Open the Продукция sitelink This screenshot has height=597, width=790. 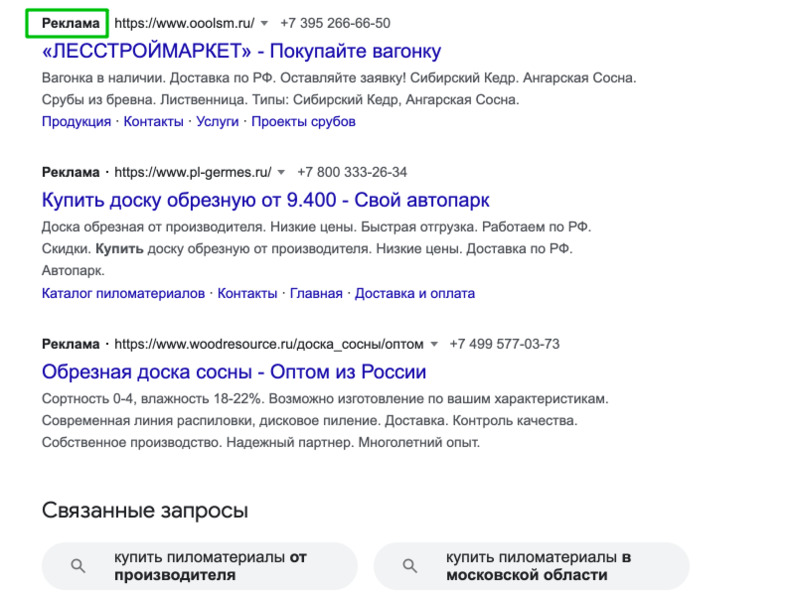pos(76,122)
